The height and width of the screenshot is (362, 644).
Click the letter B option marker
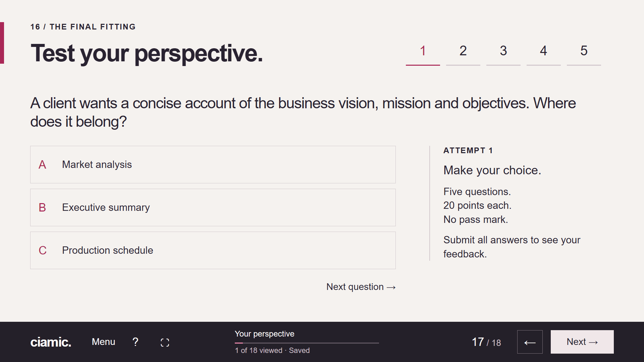(x=42, y=207)
